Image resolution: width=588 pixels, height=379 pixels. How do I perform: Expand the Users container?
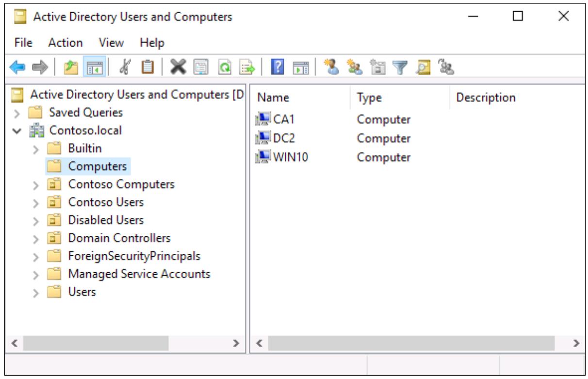36,292
